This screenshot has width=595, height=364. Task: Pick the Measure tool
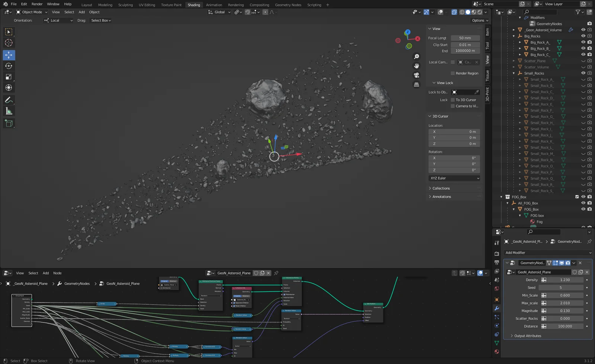[x=9, y=111]
